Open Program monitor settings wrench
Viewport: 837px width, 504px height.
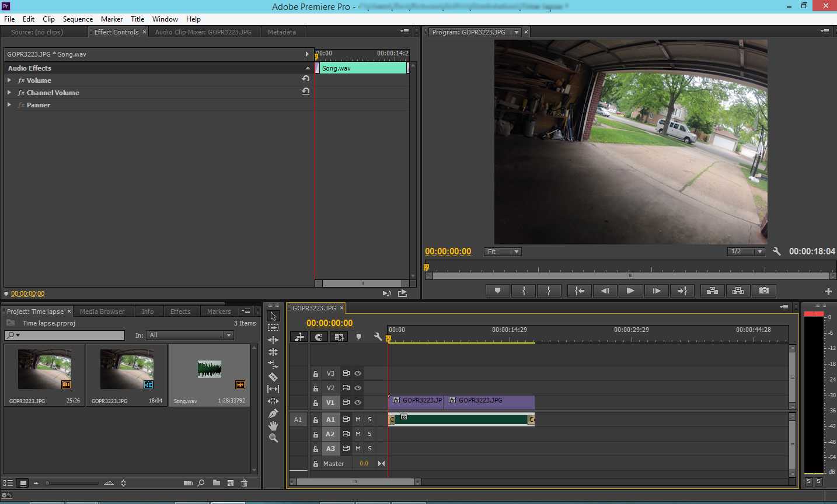[776, 251]
